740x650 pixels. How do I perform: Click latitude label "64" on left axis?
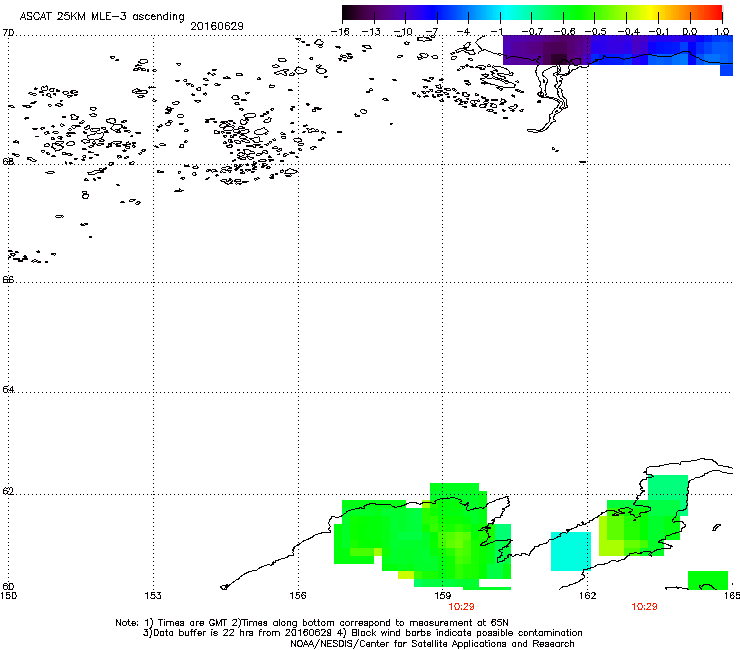[8, 389]
